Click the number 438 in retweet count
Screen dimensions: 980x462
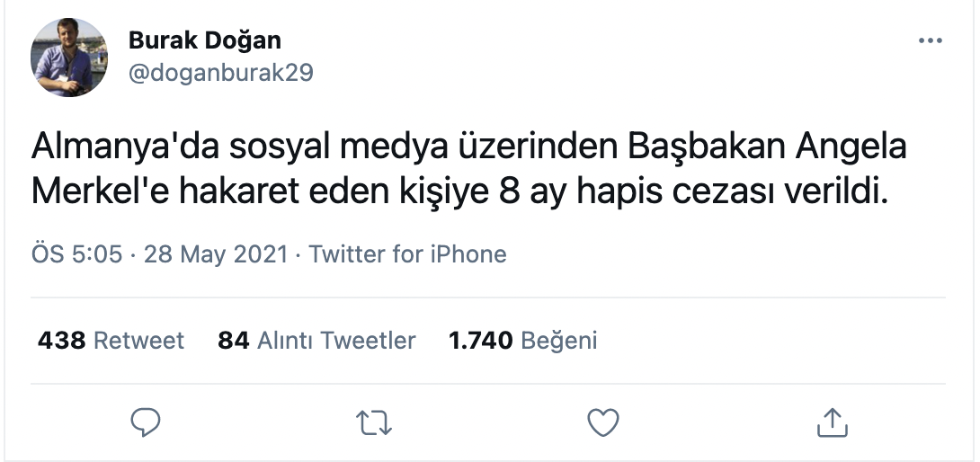61,341
